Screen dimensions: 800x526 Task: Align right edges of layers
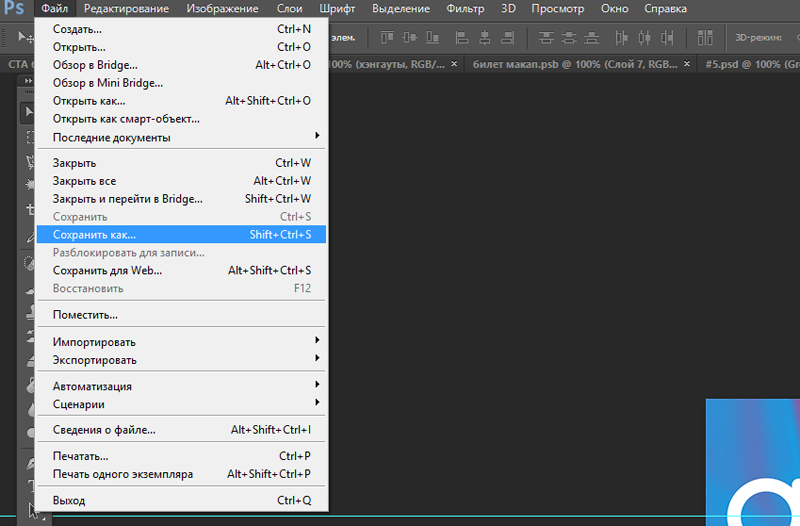[x=508, y=37]
